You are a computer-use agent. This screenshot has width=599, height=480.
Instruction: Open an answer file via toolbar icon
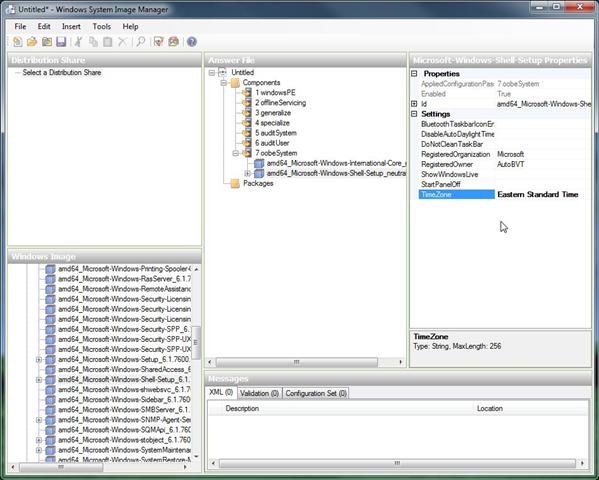coord(32,42)
